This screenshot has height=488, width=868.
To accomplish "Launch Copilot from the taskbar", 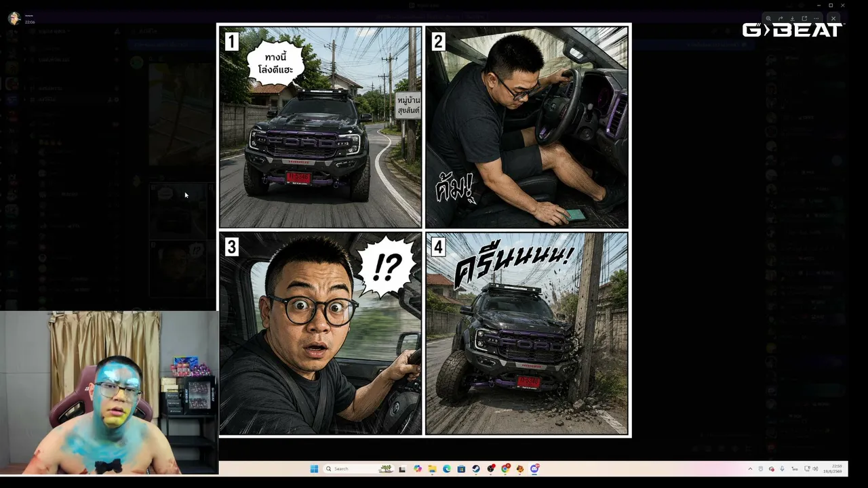I will [x=417, y=468].
